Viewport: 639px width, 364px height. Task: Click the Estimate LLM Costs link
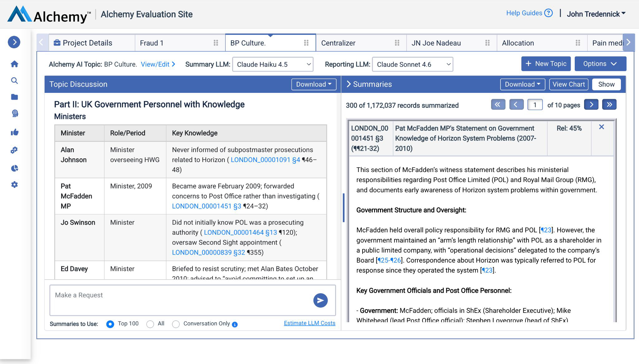(x=309, y=323)
